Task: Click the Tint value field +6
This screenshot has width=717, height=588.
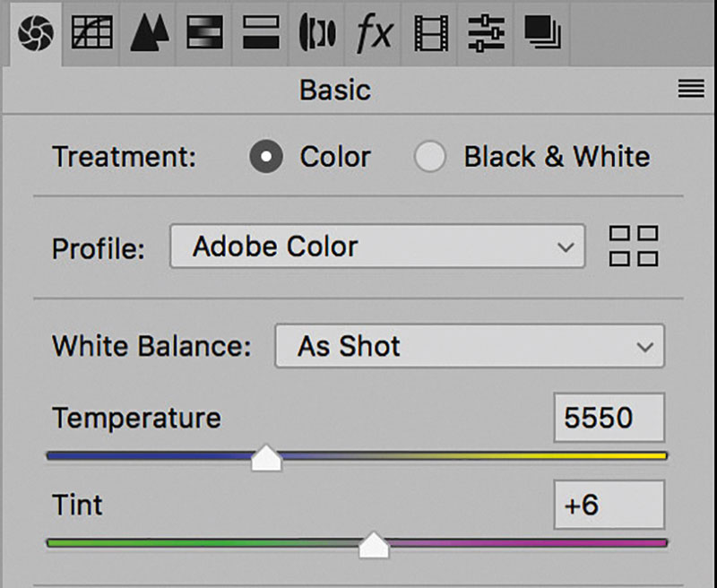Action: [609, 505]
